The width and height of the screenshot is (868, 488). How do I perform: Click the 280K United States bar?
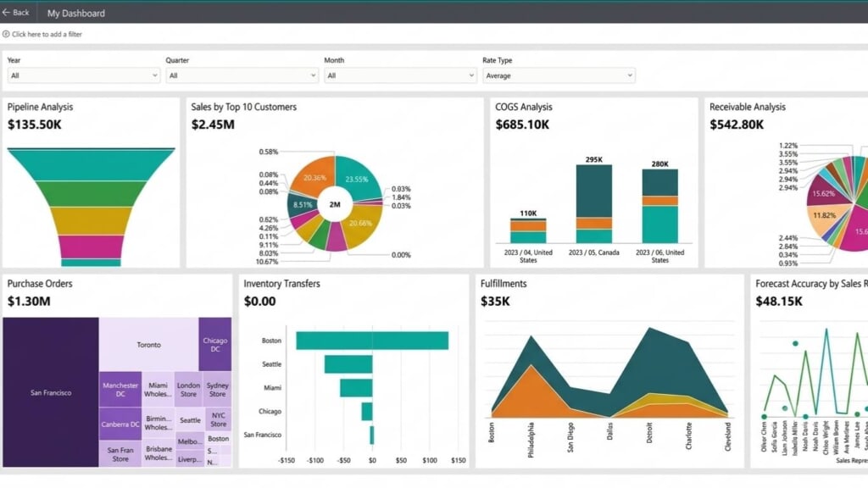click(x=659, y=206)
